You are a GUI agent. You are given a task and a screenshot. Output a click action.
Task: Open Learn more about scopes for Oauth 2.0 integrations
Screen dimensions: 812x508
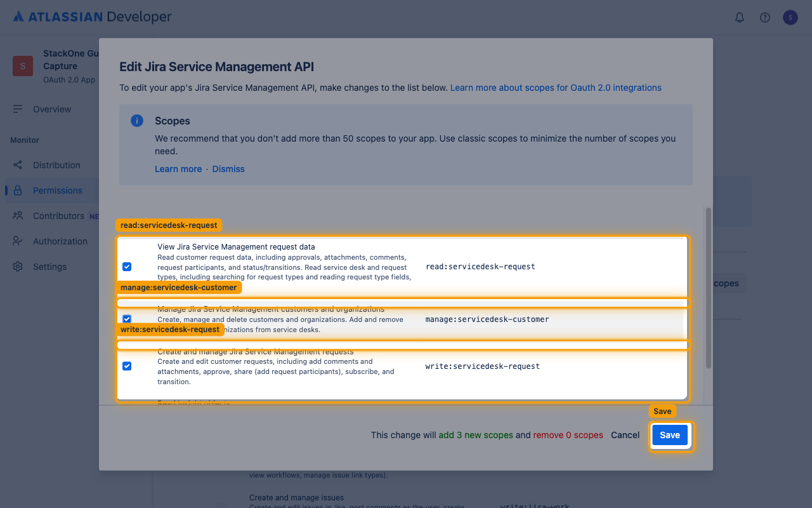[x=556, y=88]
